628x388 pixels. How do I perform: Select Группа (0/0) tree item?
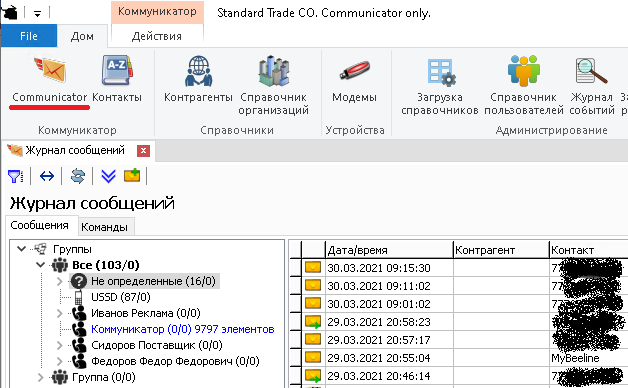[x=104, y=377]
